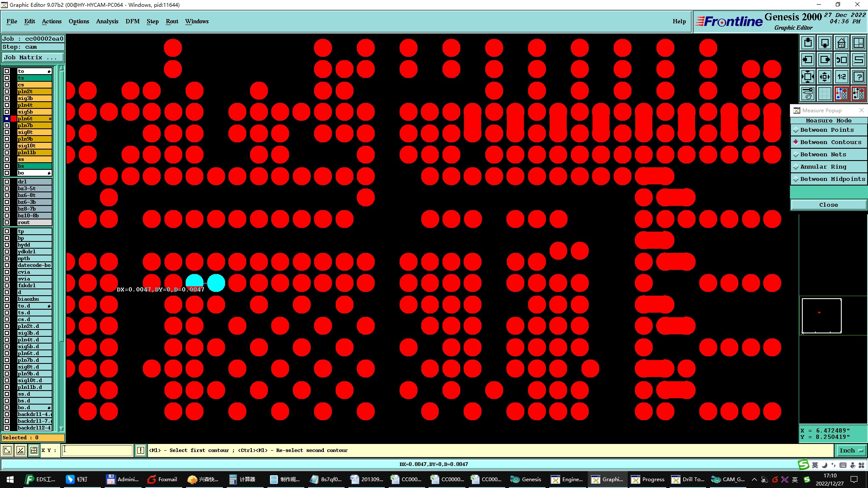Open the Inch units dropdown
Screen dimensions: 868x488
point(851,450)
